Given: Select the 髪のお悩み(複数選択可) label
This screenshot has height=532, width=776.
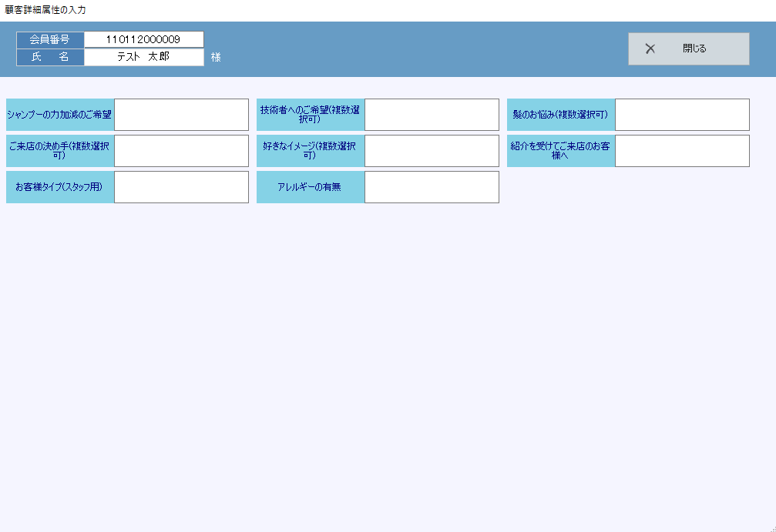Looking at the screenshot, I should pos(561,115).
